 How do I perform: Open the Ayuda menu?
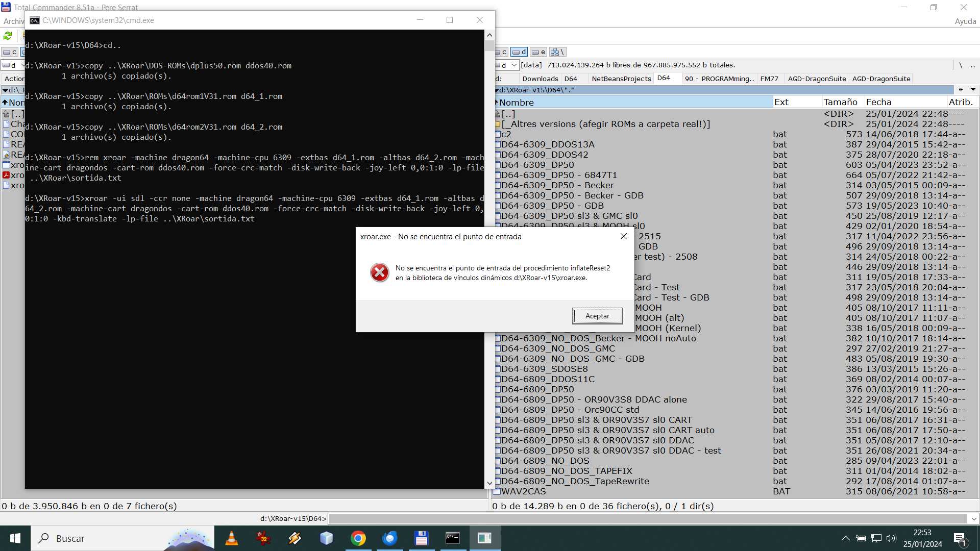tap(965, 21)
